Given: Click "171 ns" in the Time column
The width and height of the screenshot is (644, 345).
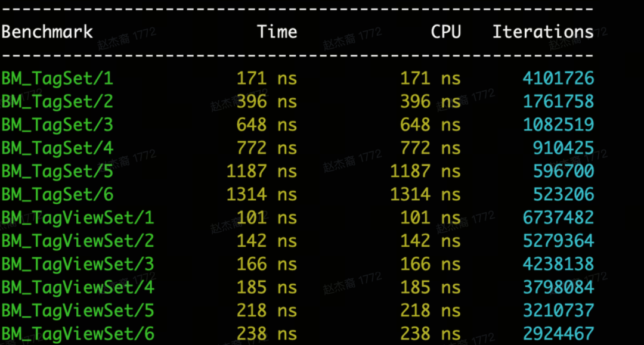Looking at the screenshot, I should 267,78.
